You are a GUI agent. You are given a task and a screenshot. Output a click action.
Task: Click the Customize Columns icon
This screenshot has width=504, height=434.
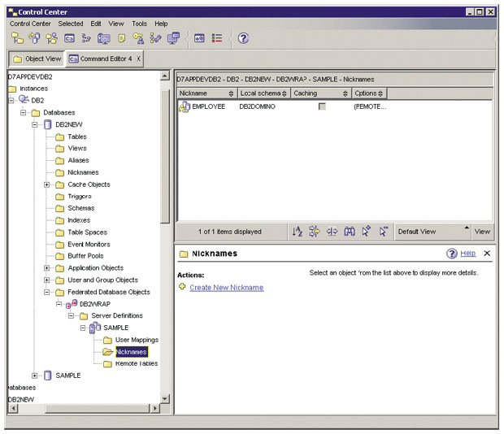[x=332, y=231]
